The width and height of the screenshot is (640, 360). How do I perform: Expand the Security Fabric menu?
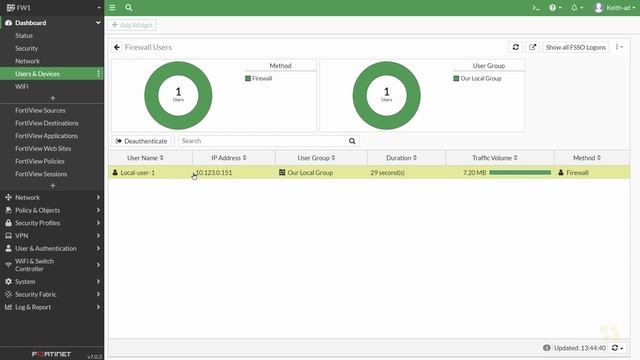(x=52, y=294)
